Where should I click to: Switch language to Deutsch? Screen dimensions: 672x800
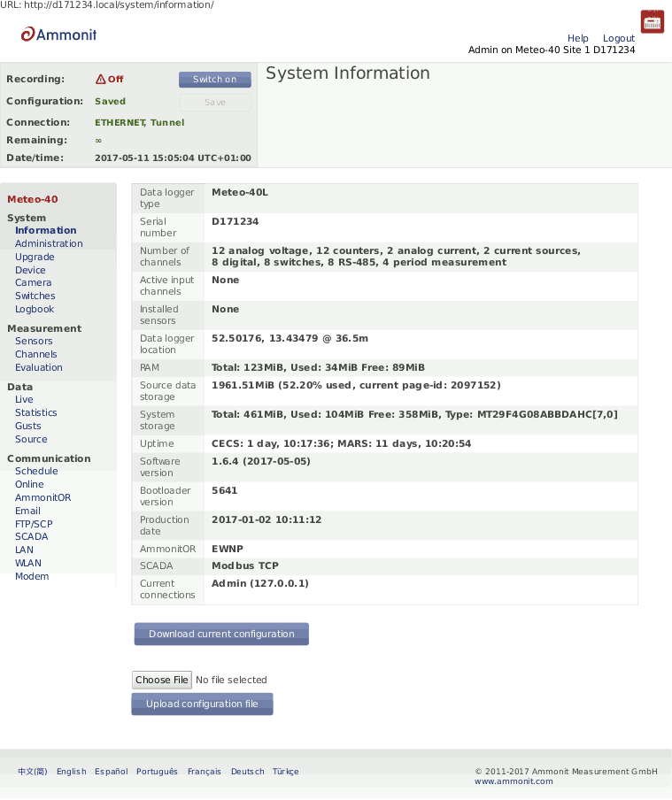click(248, 771)
